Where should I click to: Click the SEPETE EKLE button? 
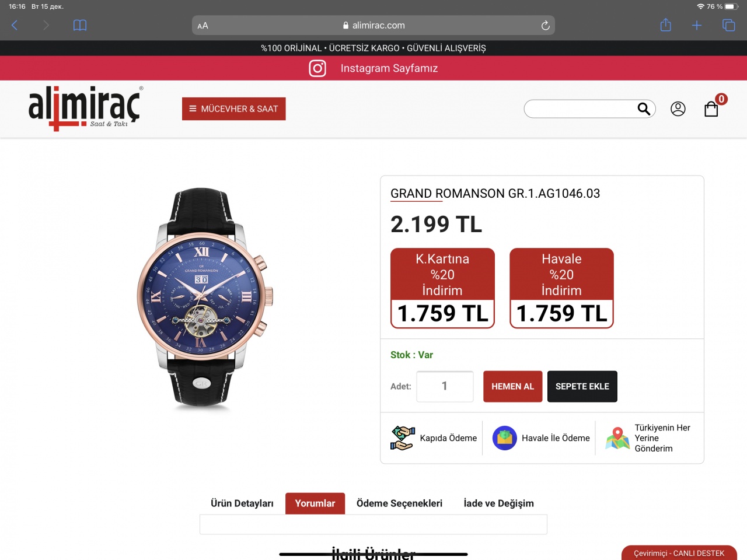tap(582, 386)
